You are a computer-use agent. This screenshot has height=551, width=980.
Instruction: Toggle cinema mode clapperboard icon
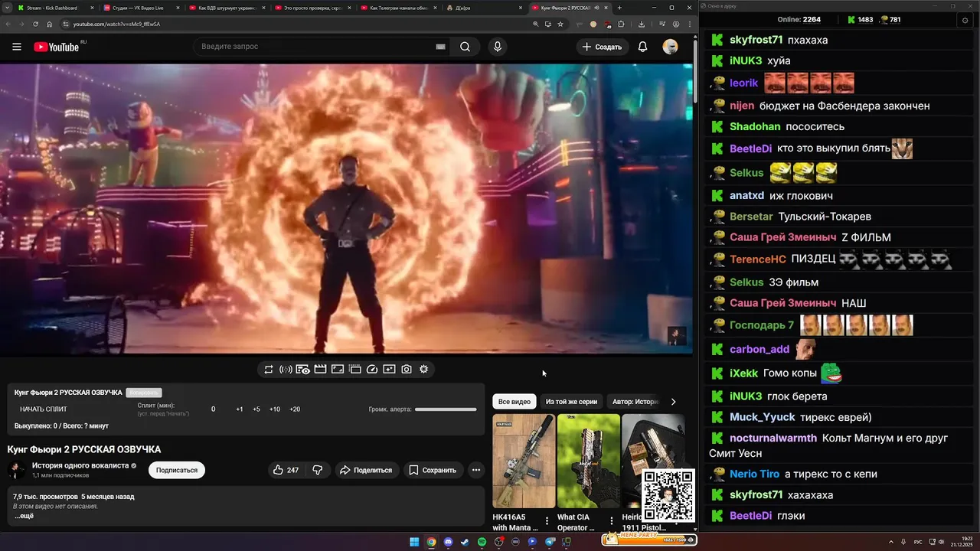click(x=320, y=369)
